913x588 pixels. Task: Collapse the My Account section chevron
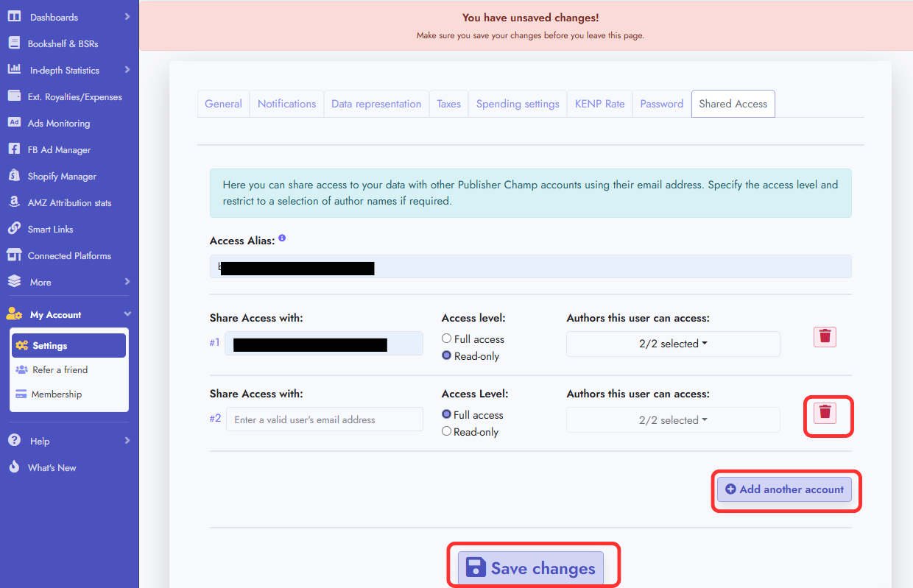127,314
